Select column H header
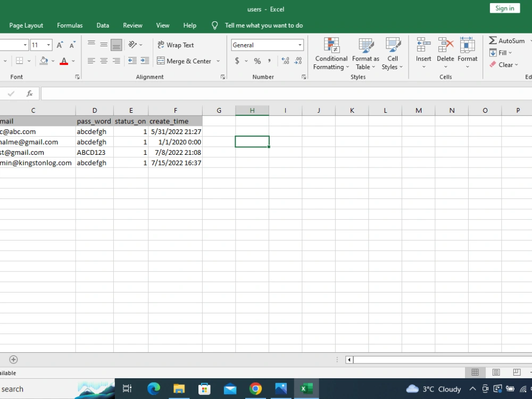The height and width of the screenshot is (399, 532). 252,110
